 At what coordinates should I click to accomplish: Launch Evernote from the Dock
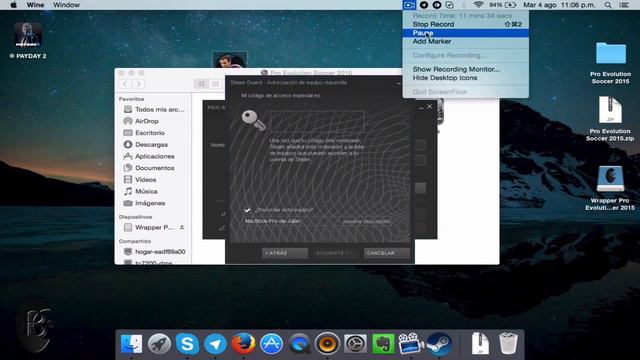point(383,344)
